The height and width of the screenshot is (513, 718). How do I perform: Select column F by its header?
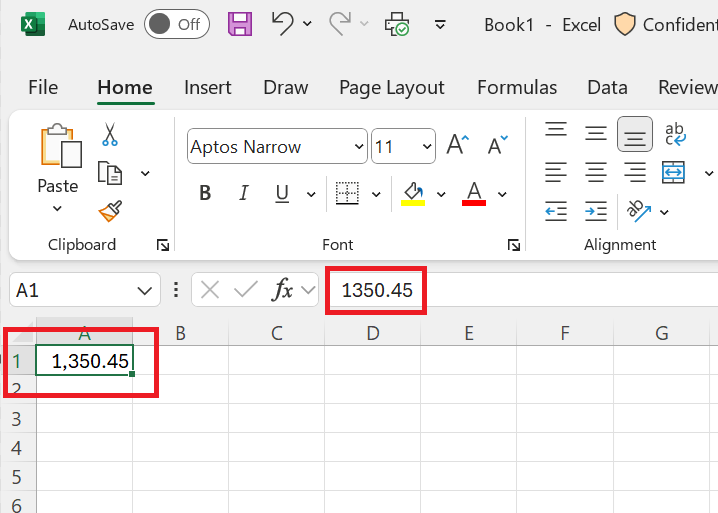(x=565, y=333)
